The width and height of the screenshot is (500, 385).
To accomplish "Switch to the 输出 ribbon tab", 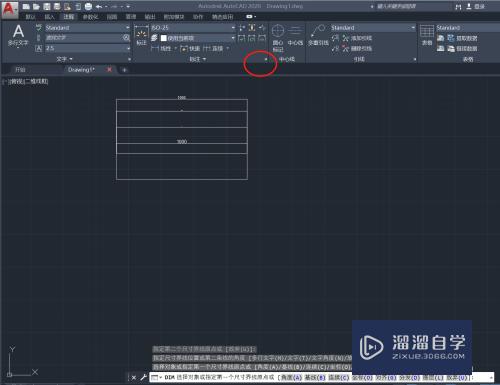I will point(150,17).
